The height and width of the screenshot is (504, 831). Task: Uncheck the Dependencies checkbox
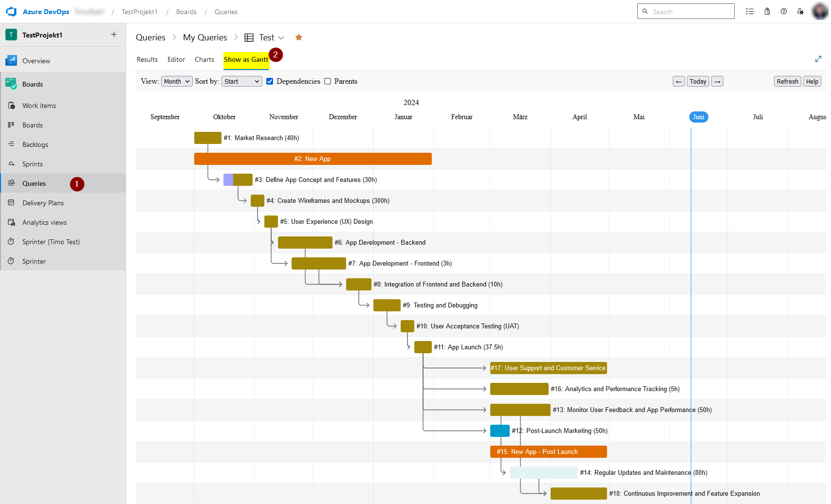pos(270,81)
